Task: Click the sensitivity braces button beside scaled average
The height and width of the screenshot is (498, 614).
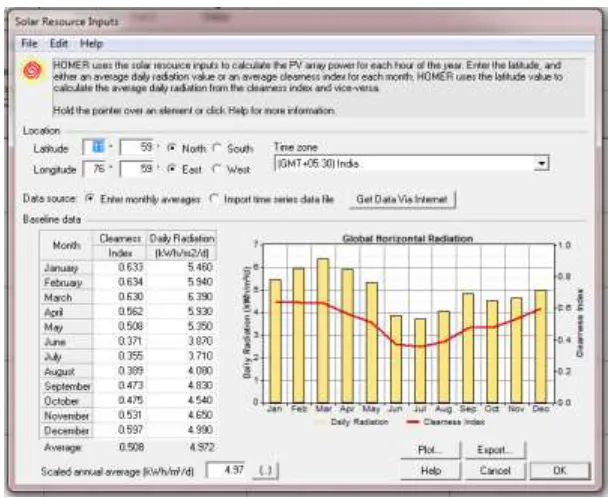Action: (266, 470)
